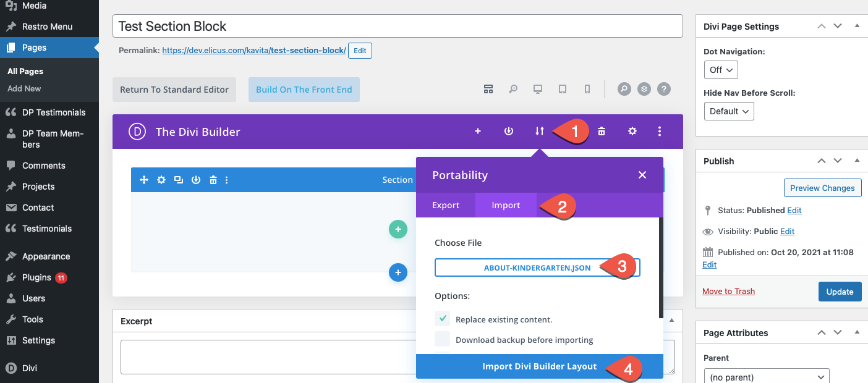Open the Dot Navigation dropdown
The height and width of the screenshot is (383, 868).
click(x=720, y=70)
